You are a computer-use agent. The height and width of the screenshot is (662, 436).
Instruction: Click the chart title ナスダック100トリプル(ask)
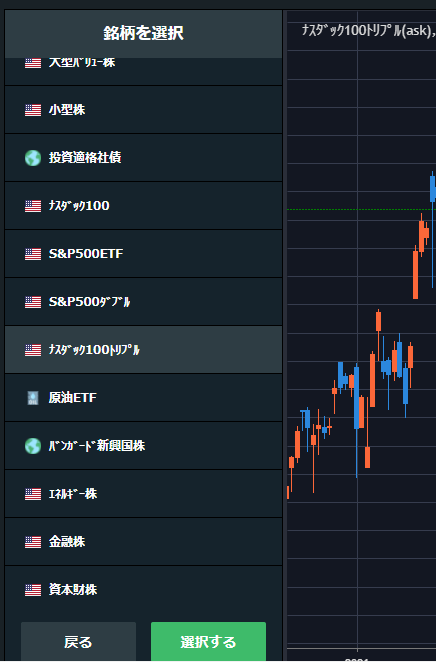368,30
